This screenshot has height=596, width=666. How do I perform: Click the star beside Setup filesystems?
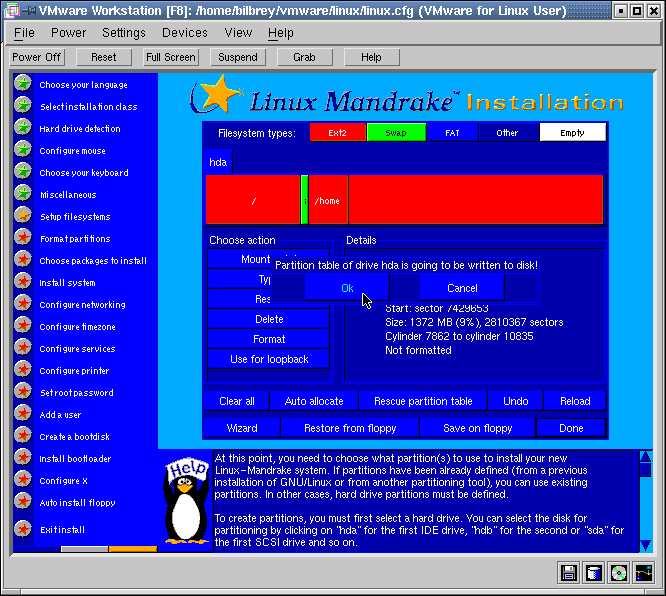(22, 216)
